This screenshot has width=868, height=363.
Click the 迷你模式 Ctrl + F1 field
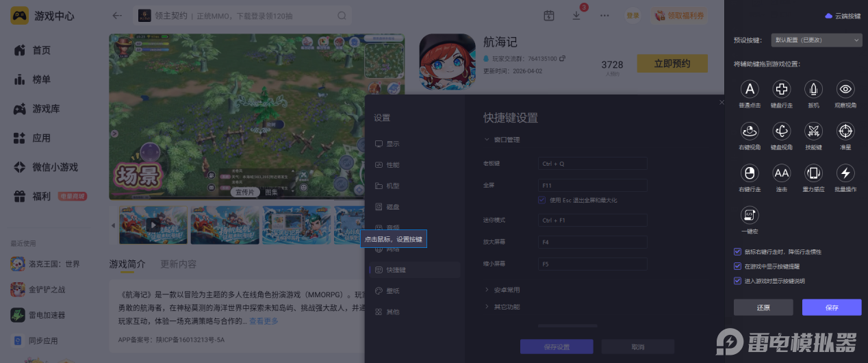click(593, 221)
